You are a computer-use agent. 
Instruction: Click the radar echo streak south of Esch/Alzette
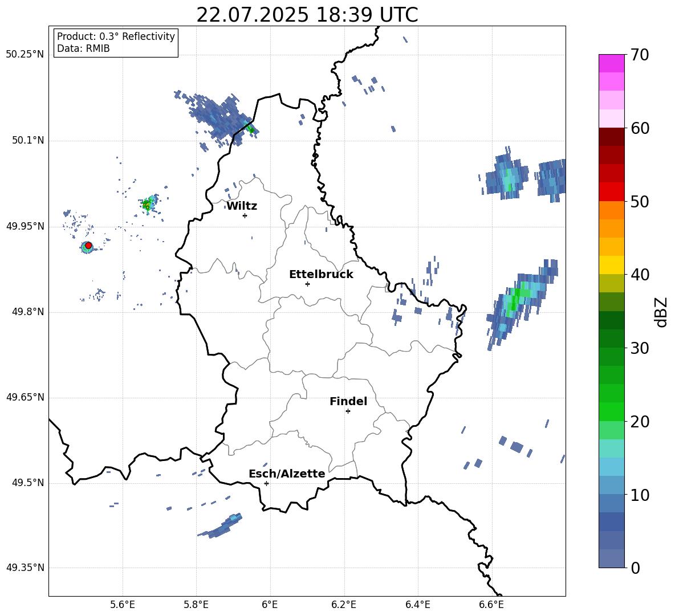click(x=220, y=527)
